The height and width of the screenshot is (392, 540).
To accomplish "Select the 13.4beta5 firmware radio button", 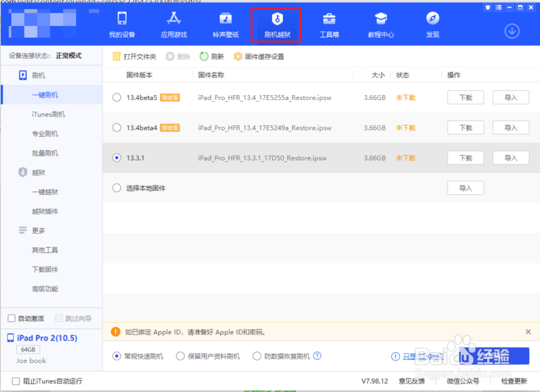I will coord(116,97).
